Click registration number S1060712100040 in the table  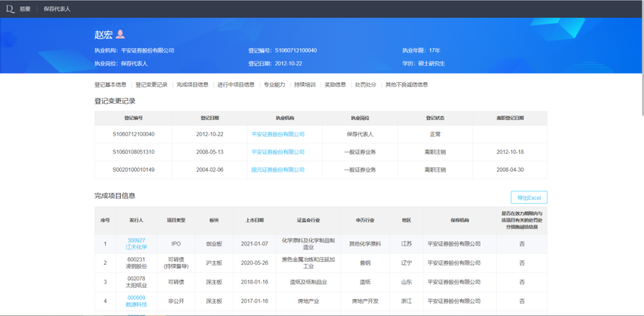[134, 134]
